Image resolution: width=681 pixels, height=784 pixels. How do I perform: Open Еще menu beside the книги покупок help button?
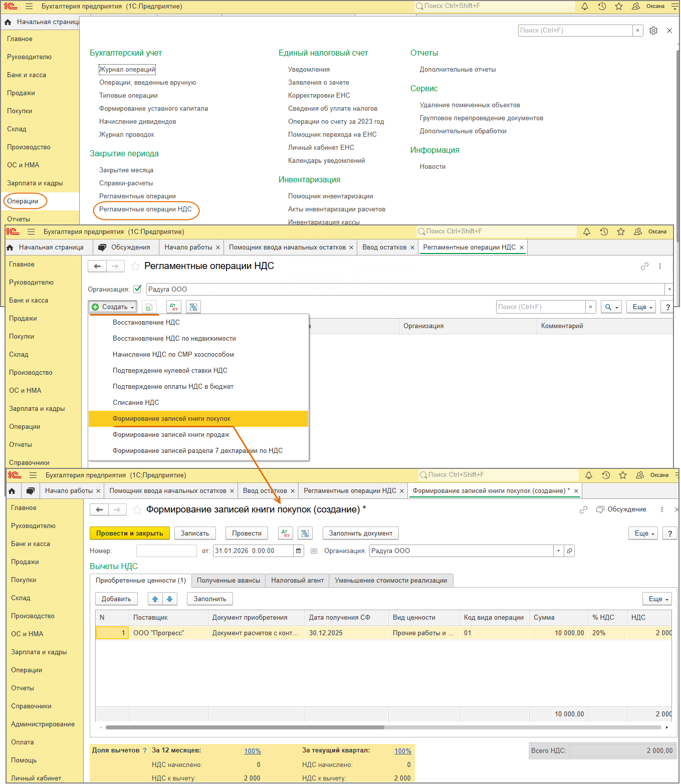(643, 534)
